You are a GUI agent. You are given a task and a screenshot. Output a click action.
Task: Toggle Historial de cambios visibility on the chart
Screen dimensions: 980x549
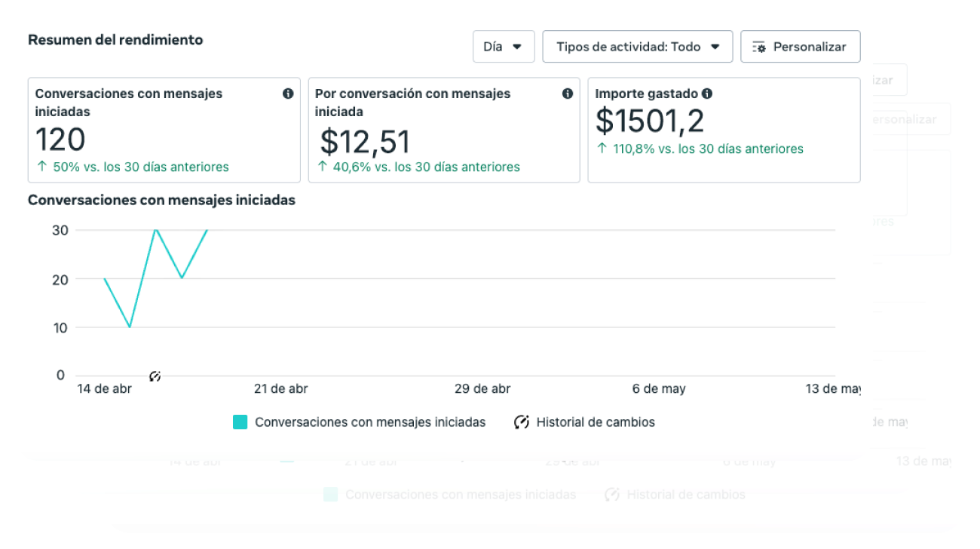click(595, 422)
